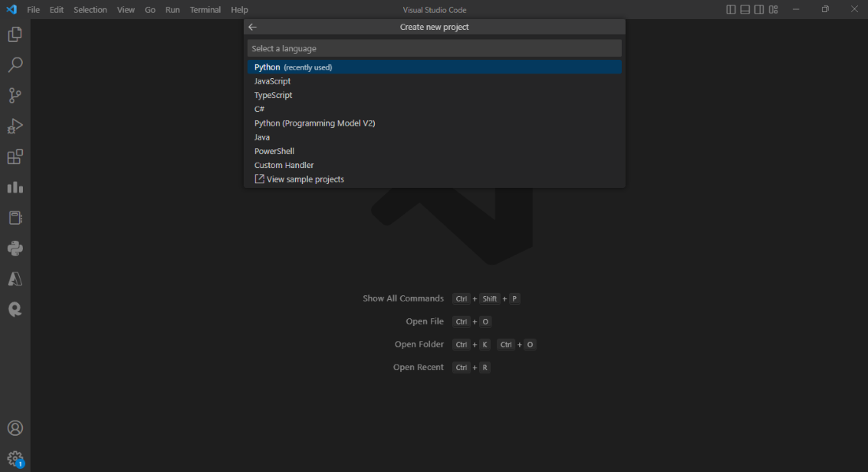Open the R-shaped icon below the Azure icon
868x472 pixels.
coord(15,309)
